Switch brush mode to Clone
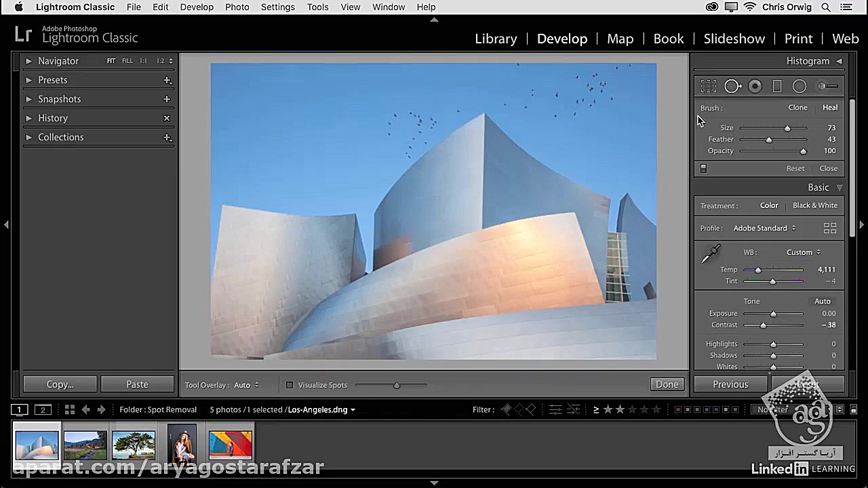Viewport: 868px width, 488px height. pyautogui.click(x=797, y=107)
